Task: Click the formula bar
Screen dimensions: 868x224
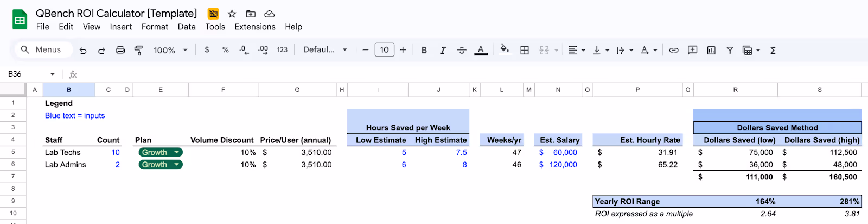Action: coord(472,74)
